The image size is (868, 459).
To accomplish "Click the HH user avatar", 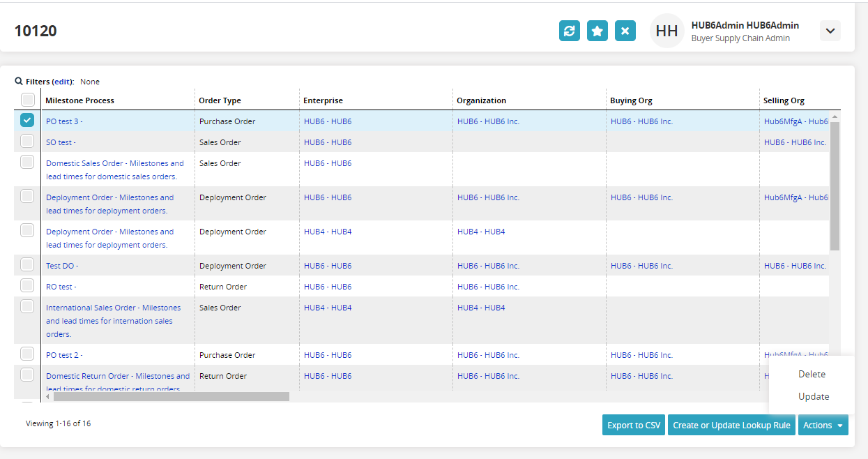I will 667,31.
